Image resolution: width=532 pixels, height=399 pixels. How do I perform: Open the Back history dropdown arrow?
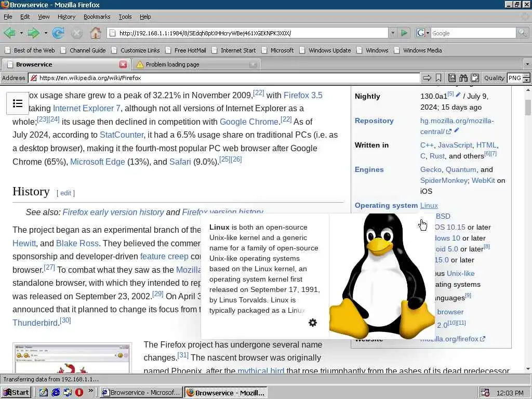click(21, 33)
